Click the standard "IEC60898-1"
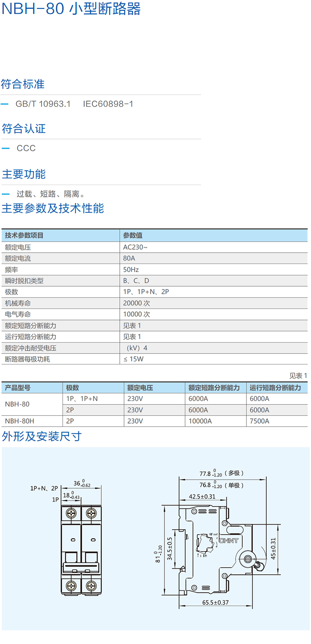This screenshot has height=644, width=311. tap(108, 104)
